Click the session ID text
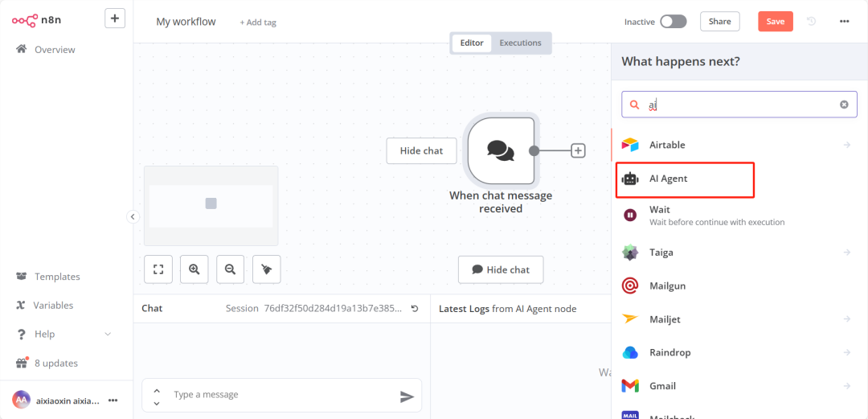The height and width of the screenshot is (419, 868). (333, 309)
